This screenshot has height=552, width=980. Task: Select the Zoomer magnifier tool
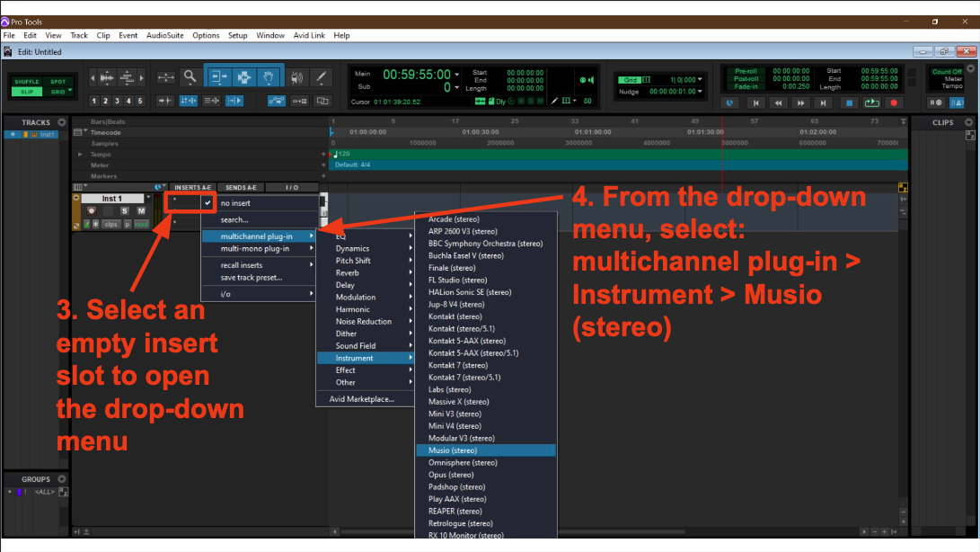click(x=190, y=77)
